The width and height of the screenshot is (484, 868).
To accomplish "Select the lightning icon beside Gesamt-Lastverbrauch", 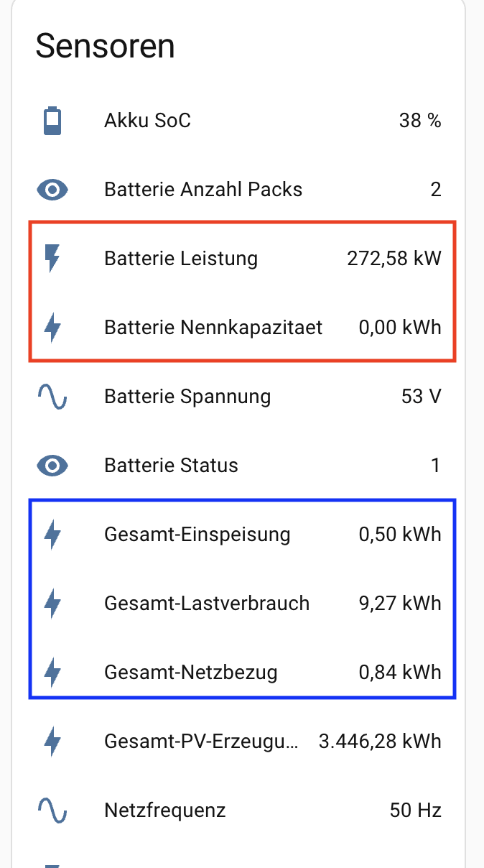I will [52, 604].
